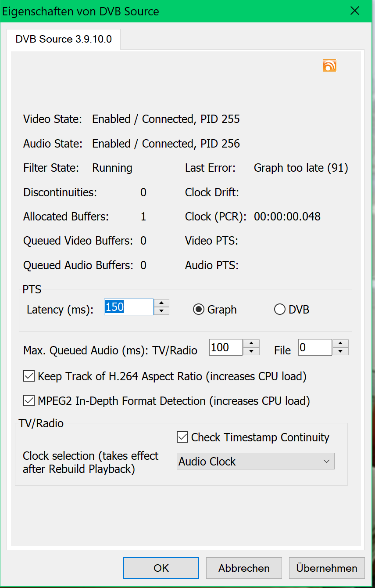Focus the File queued audio input field
The width and height of the screenshot is (375, 588).
[314, 347]
